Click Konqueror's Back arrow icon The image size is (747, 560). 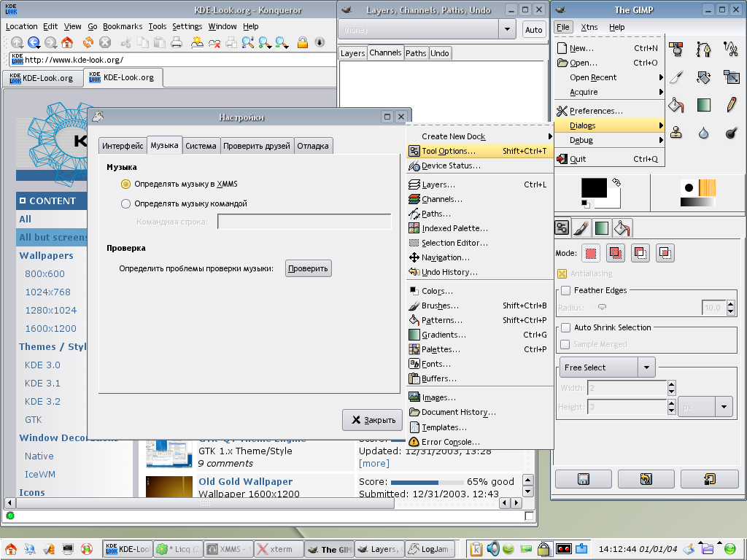34,42
